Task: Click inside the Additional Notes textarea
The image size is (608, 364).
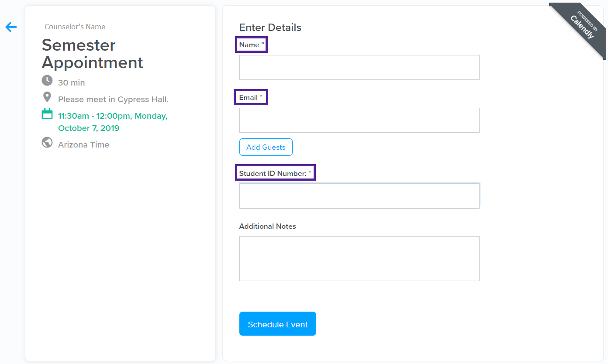Action: pyautogui.click(x=359, y=258)
